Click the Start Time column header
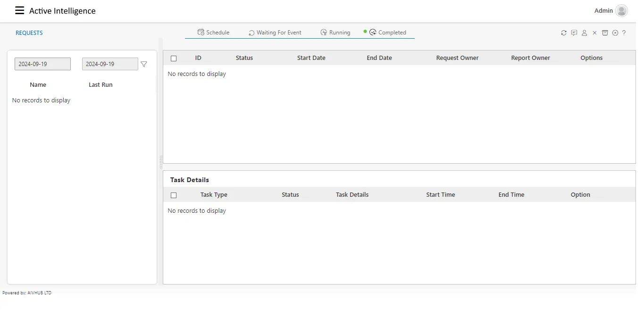 441,195
